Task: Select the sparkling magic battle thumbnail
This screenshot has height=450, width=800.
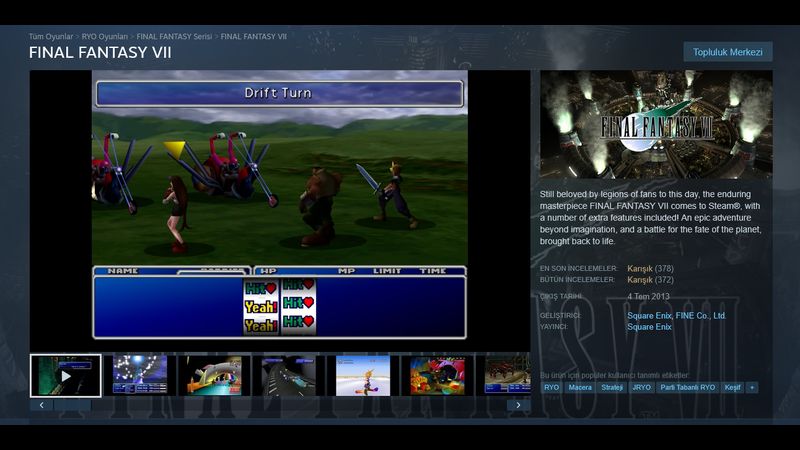Action: tap(140, 376)
